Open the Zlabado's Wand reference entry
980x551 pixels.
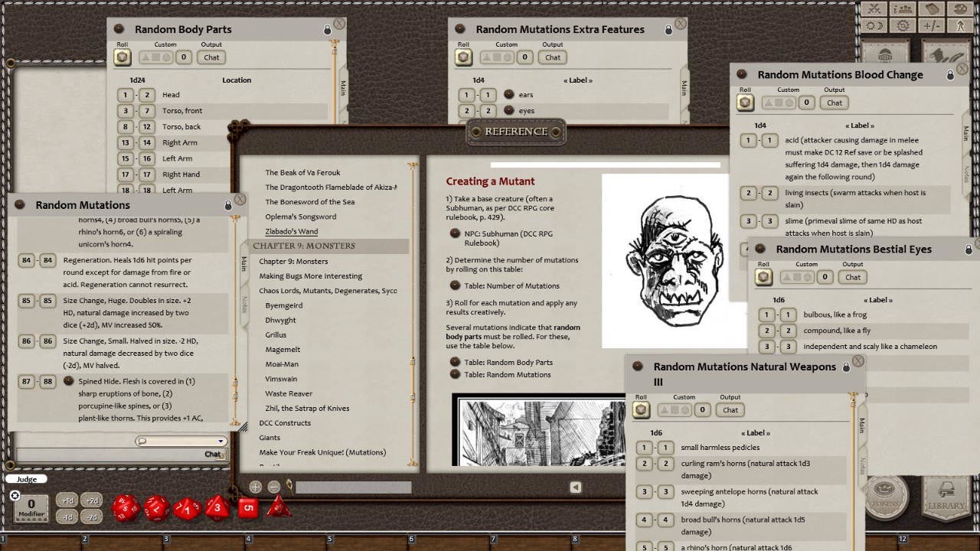click(290, 230)
